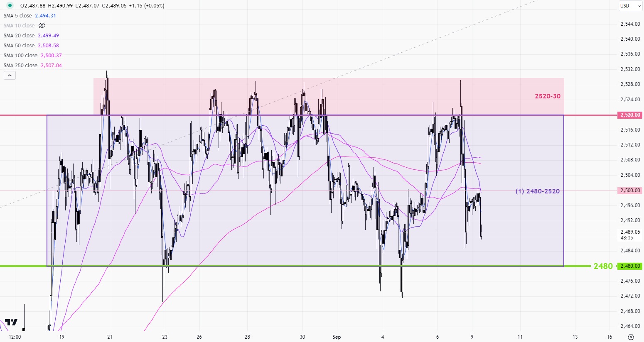This screenshot has height=342, width=644.
Task: Click the change value +1.15 (+0.05%)
Action: point(147,6)
